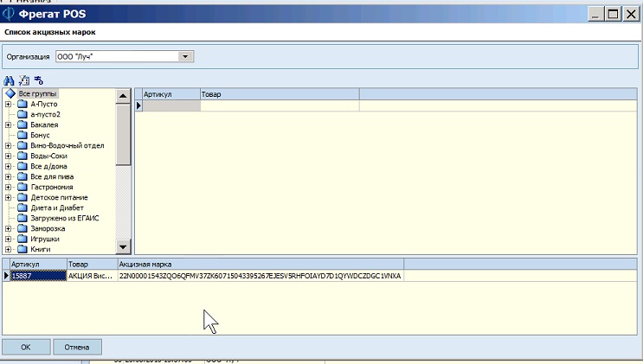Expand the Игрушки group

point(8,239)
